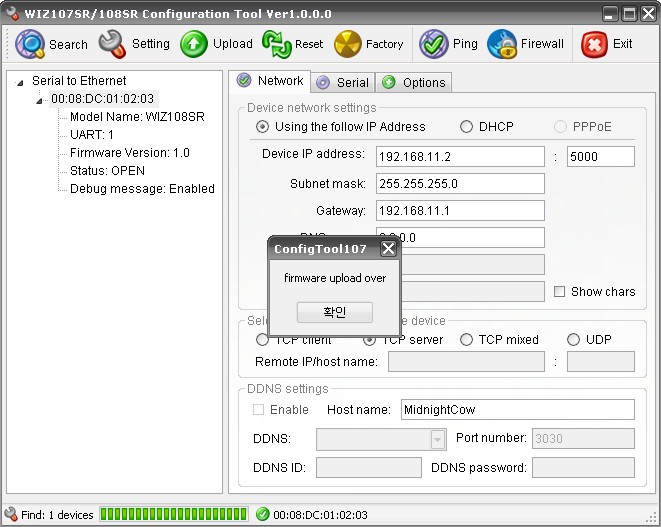Select the 00:08:DC:01:02:03 tree node
Image resolution: width=661 pixels, height=527 pixels.
pos(102,99)
